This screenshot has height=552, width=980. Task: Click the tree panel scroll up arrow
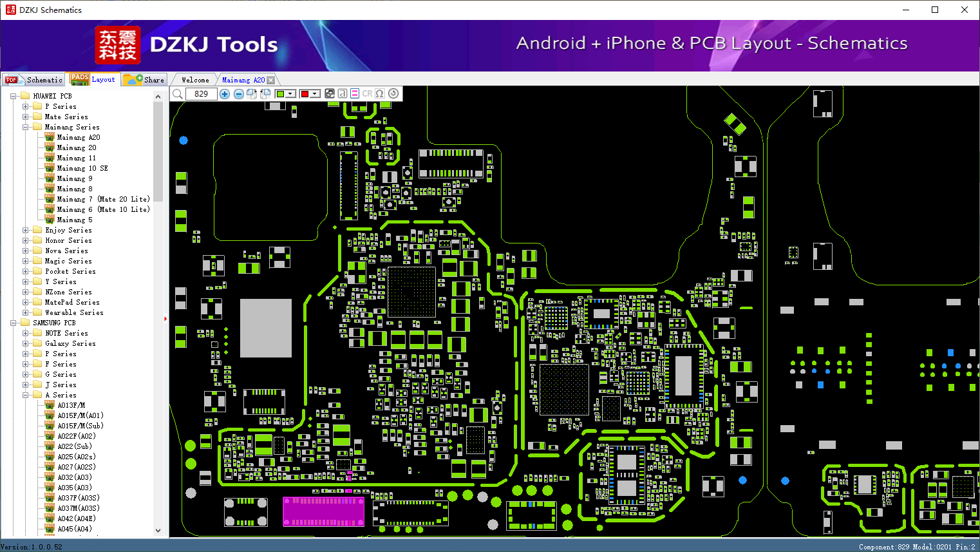point(158,97)
